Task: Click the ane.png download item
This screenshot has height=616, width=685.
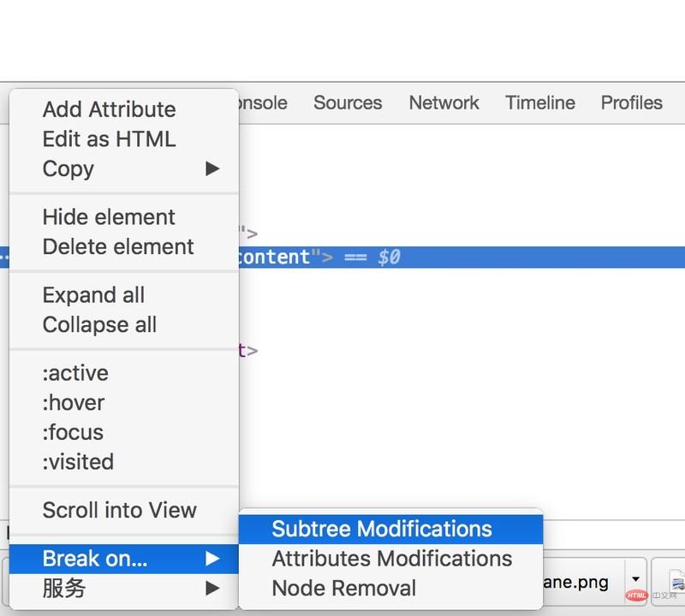Action: 583,583
